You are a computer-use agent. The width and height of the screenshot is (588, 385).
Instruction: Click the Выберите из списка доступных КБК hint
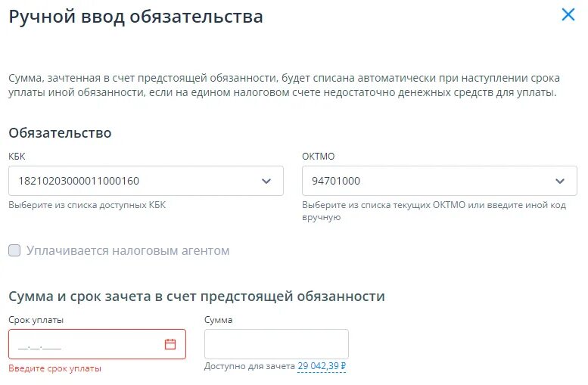pyautogui.click(x=87, y=205)
